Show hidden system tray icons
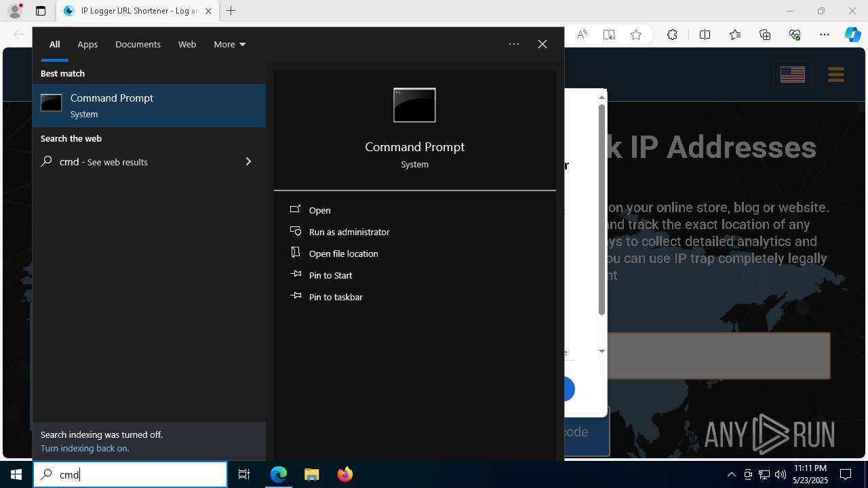The height and width of the screenshot is (488, 868). pos(731,474)
